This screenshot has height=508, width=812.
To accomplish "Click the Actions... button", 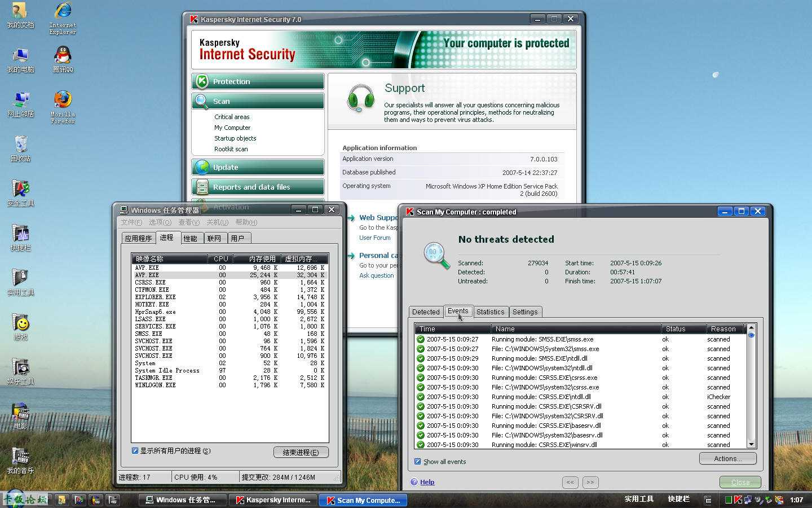I will [728, 458].
